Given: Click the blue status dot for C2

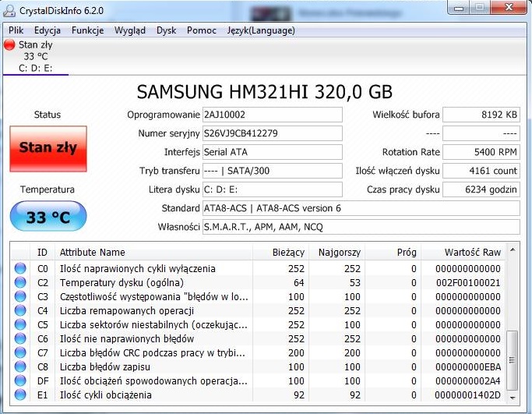Looking at the screenshot, I should pos(20,282).
